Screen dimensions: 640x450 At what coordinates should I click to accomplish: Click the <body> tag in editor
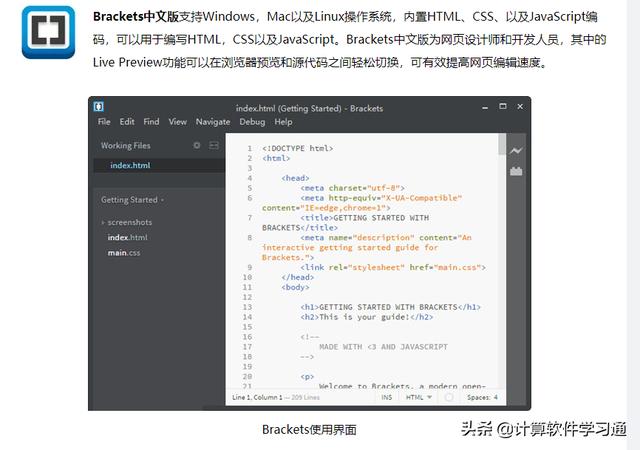click(x=295, y=287)
